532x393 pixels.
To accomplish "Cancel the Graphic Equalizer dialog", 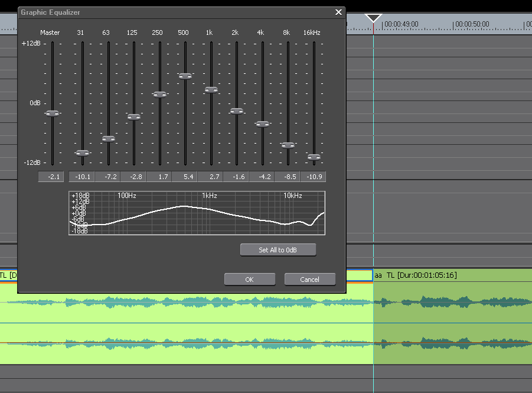I will pyautogui.click(x=309, y=280).
